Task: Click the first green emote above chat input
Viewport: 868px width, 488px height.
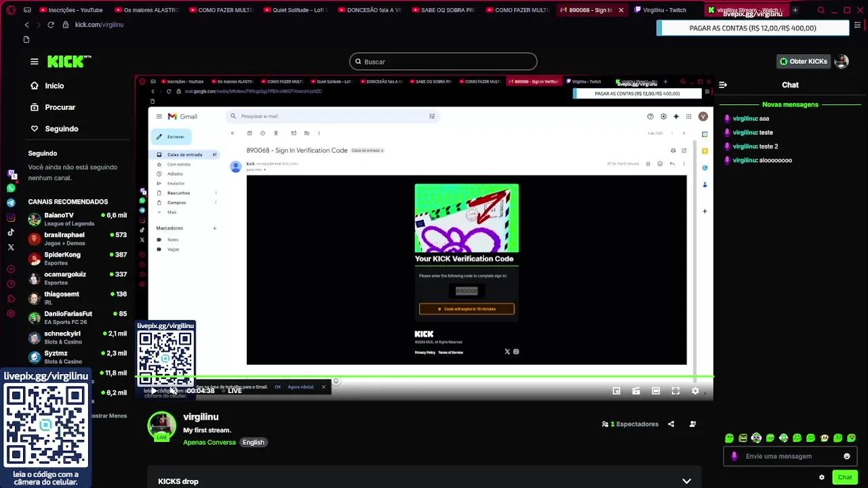Action: 729,439
